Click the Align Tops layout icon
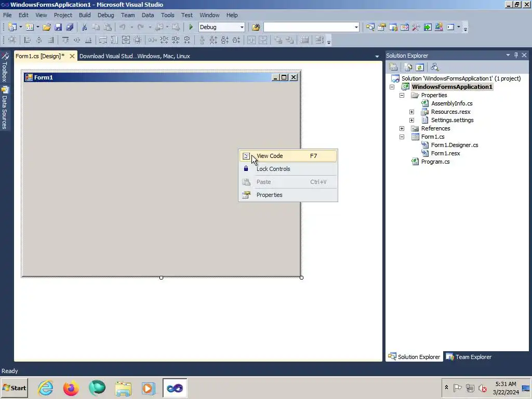This screenshot has height=399, width=532. click(x=65, y=40)
